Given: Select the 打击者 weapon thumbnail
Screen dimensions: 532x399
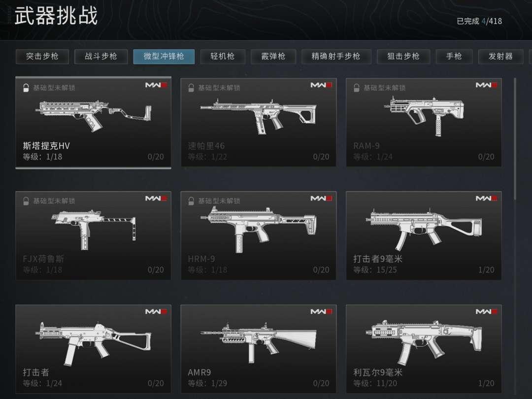Looking at the screenshot, I should 93,343.
